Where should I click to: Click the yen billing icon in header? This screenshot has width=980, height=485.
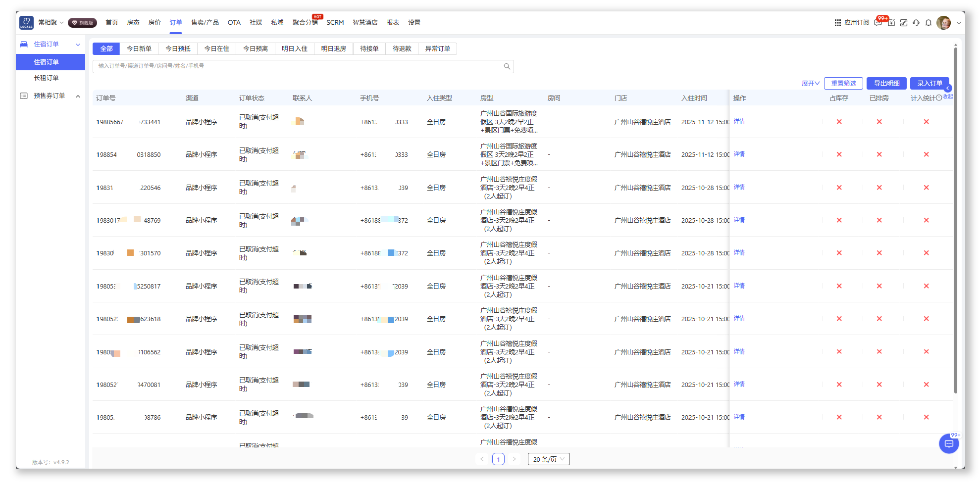coord(891,23)
